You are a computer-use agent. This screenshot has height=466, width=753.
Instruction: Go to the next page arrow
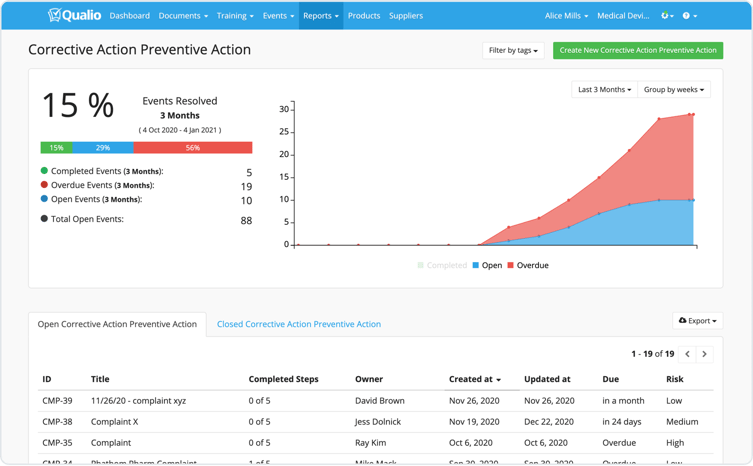point(705,354)
